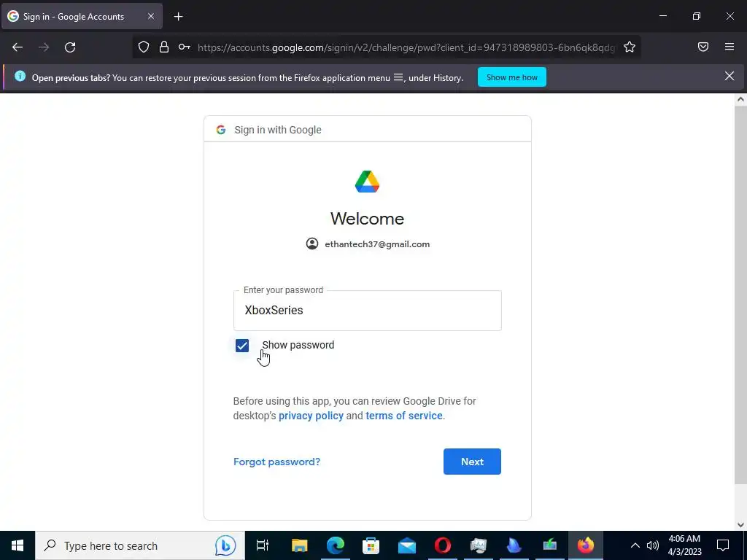Click the taskbar search box
The image size is (747, 560).
click(x=140, y=545)
